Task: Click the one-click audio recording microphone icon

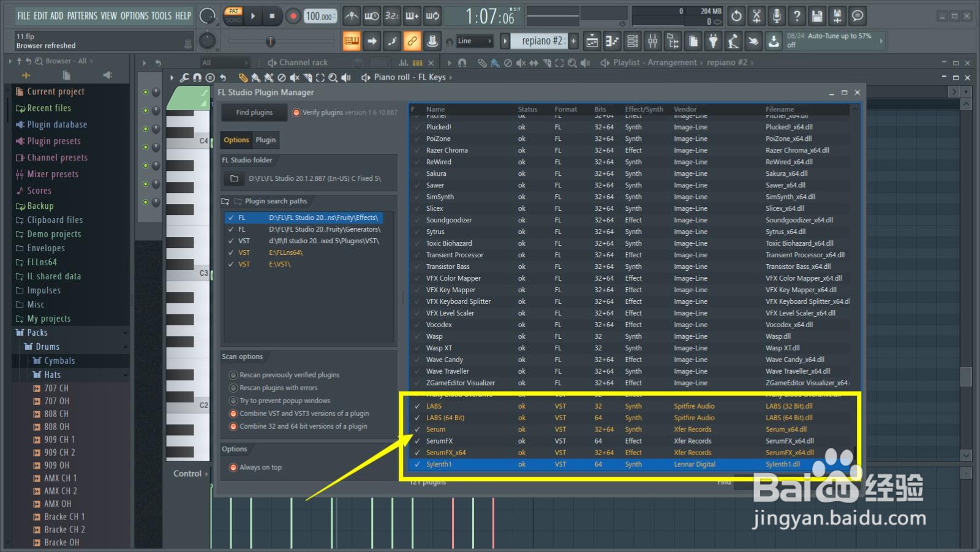Action: point(777,16)
